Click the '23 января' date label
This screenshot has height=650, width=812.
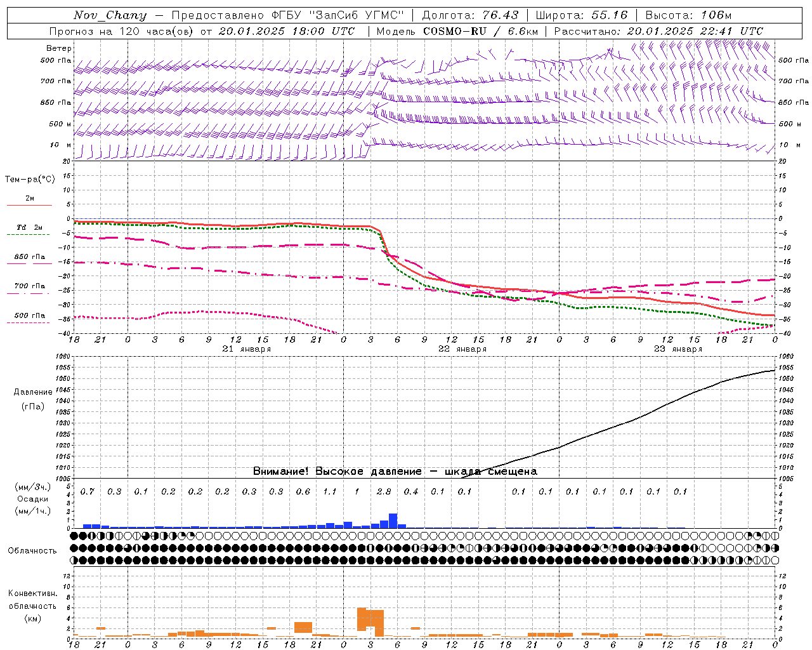(678, 349)
